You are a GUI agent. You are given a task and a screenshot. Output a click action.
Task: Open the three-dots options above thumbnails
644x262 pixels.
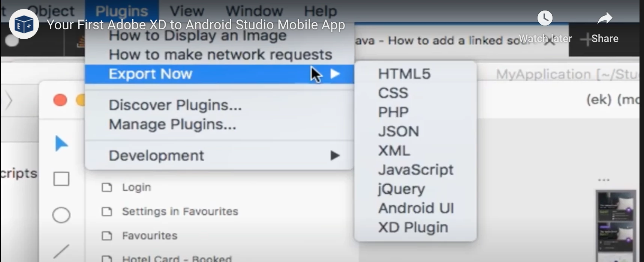coord(604,180)
